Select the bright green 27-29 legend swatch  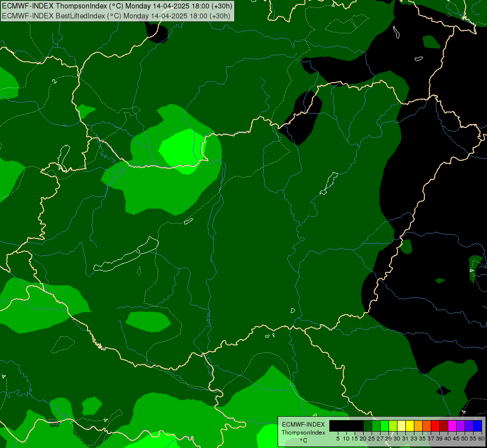coord(385,426)
